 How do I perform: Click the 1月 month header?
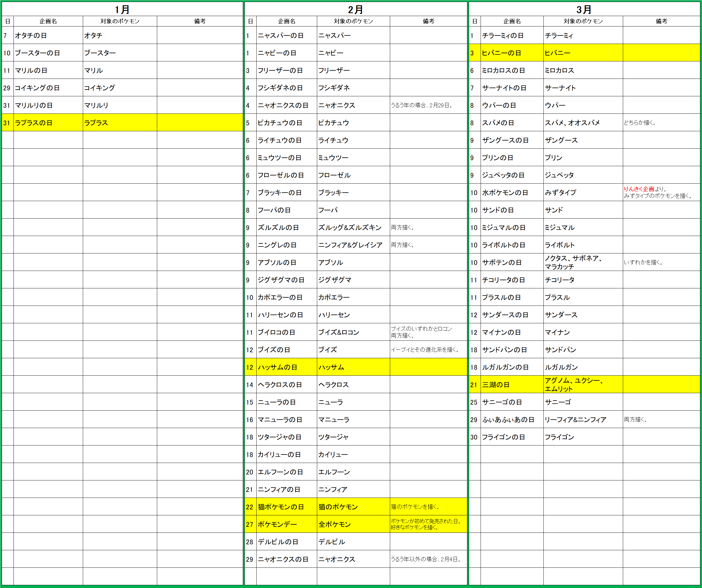[122, 9]
